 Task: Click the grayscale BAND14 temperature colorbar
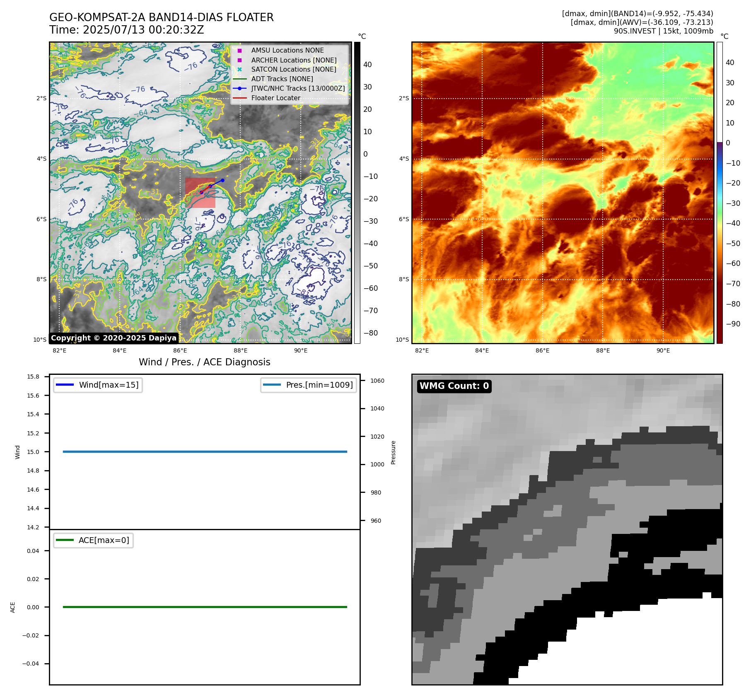(x=357, y=193)
